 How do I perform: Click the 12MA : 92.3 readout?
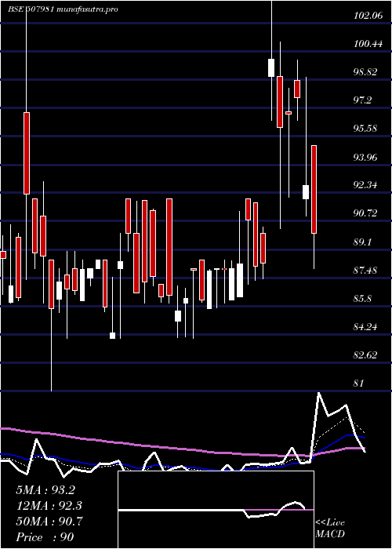coord(49,506)
